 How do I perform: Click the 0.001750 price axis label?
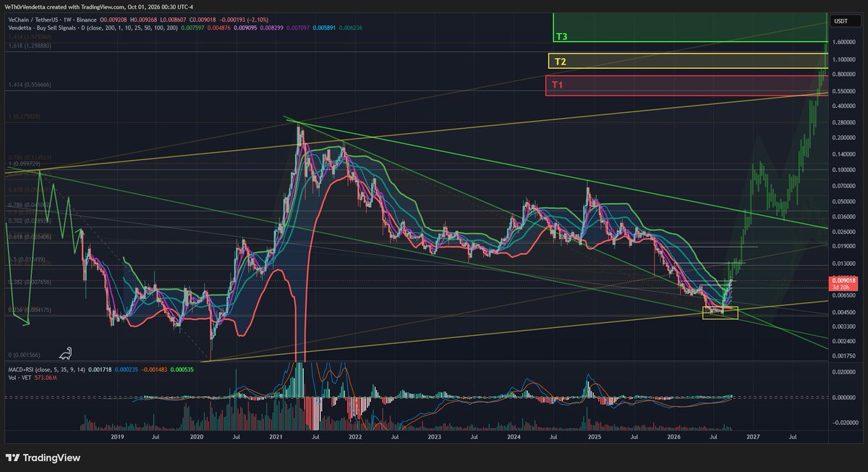pos(846,355)
